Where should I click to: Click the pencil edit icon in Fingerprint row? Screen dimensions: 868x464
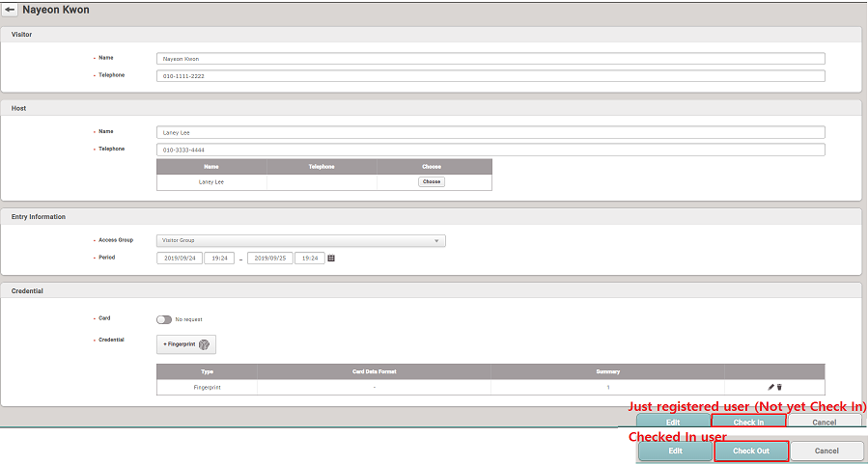[770, 387]
